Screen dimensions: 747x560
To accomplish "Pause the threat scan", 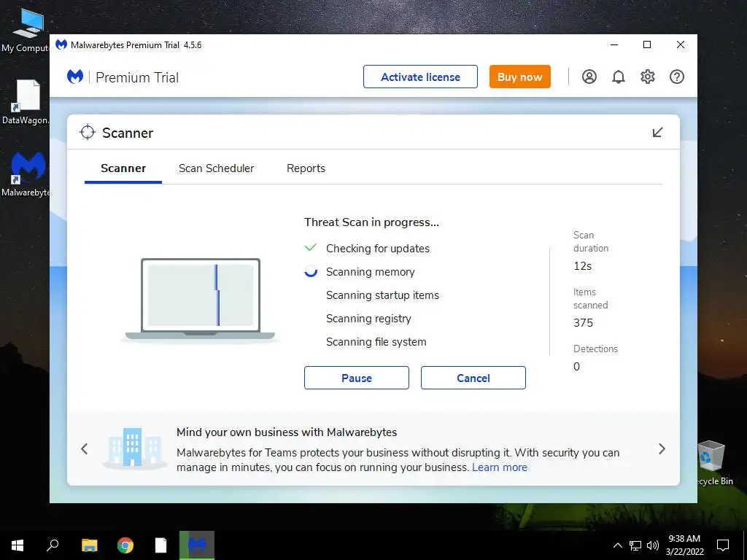I will [x=356, y=378].
